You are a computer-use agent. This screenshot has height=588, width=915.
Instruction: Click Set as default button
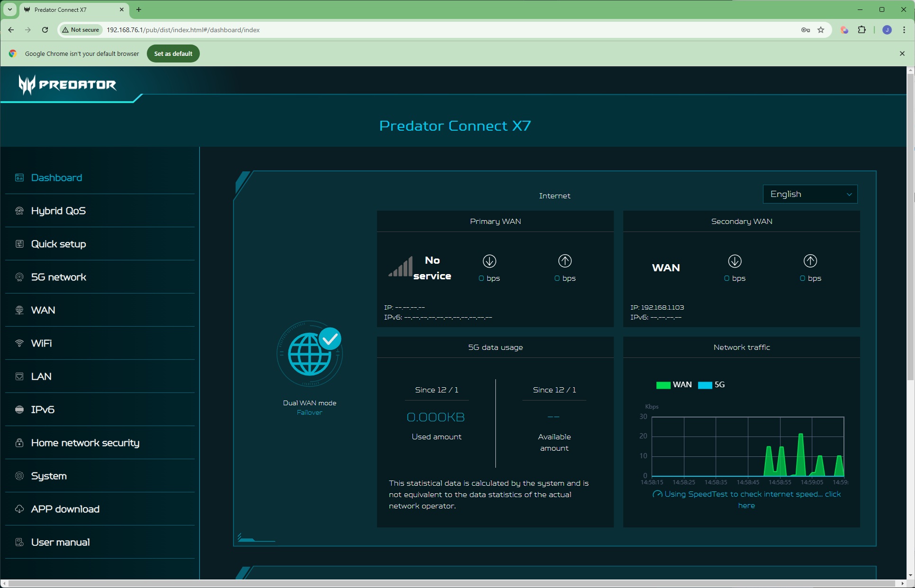coord(173,53)
